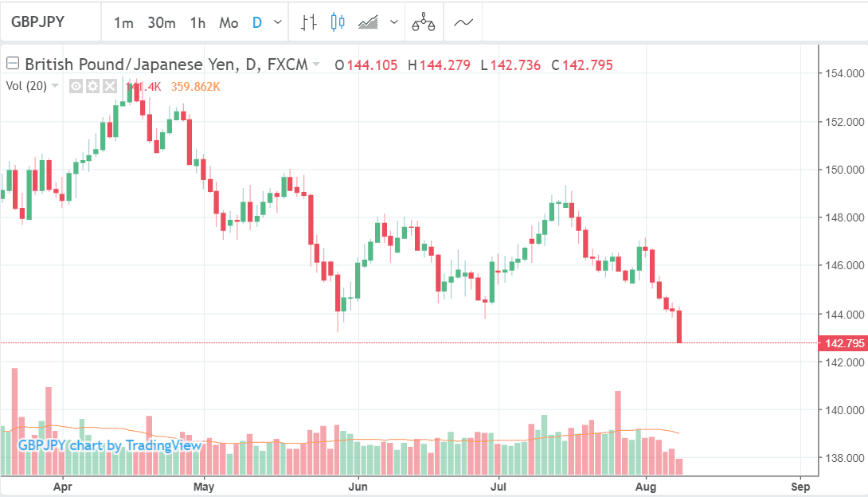Open dropdown arrow next to indicators icon
The width and height of the screenshot is (868, 497).
(393, 22)
